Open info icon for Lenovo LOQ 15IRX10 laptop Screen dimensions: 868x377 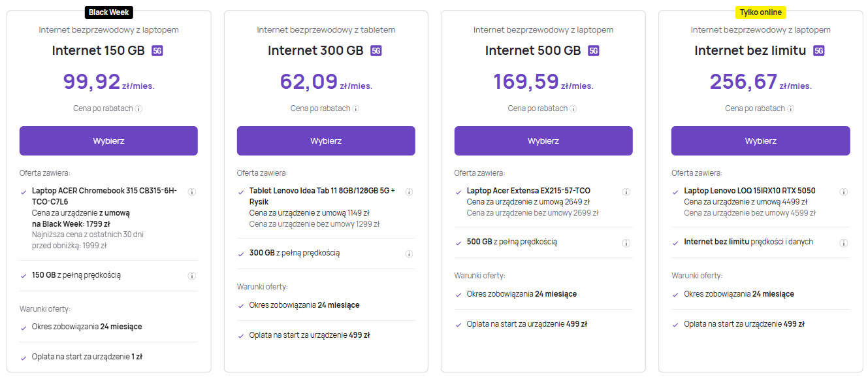pos(843,191)
